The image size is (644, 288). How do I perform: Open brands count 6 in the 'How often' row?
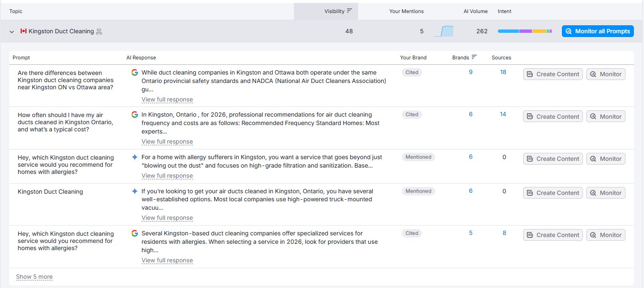pos(471,115)
